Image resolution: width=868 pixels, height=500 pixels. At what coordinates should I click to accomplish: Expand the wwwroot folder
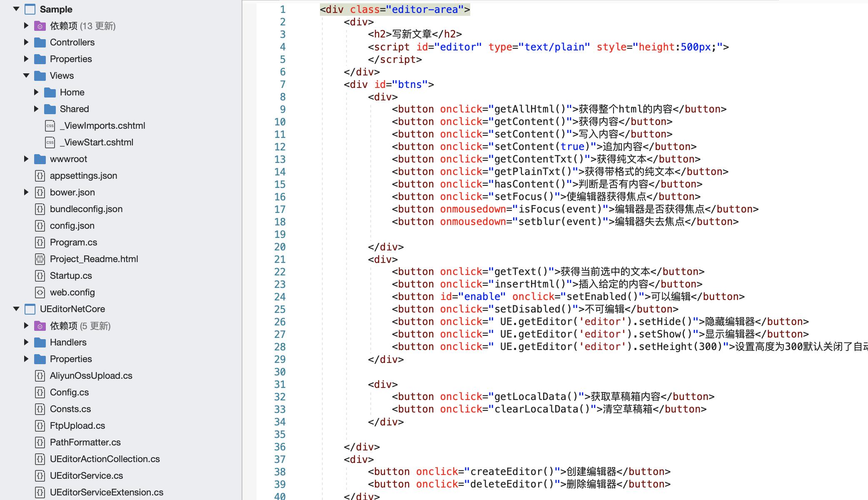(26, 159)
